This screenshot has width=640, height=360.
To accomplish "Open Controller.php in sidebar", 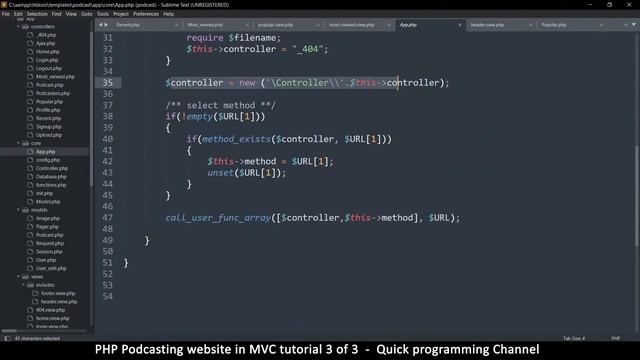I will click(52, 168).
